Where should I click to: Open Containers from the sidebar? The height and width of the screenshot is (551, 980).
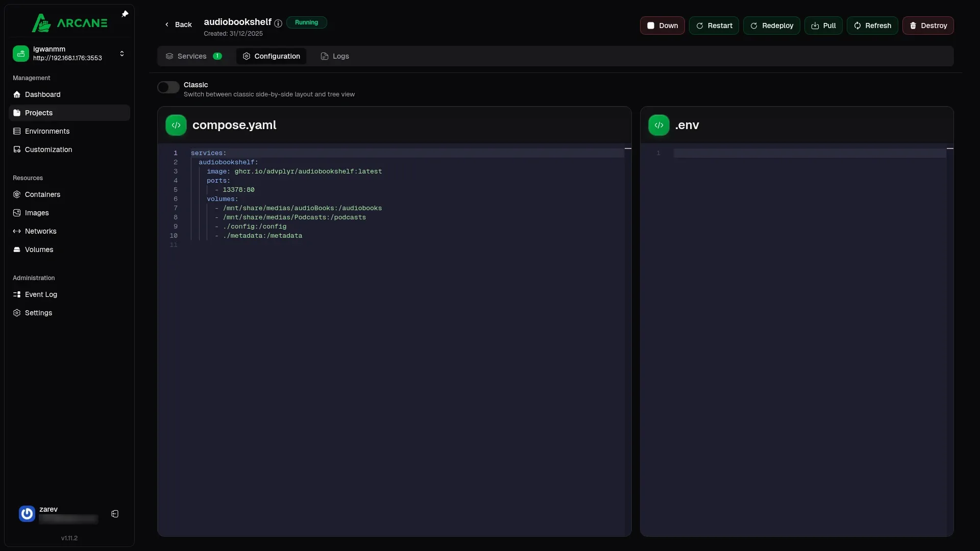[x=42, y=194]
